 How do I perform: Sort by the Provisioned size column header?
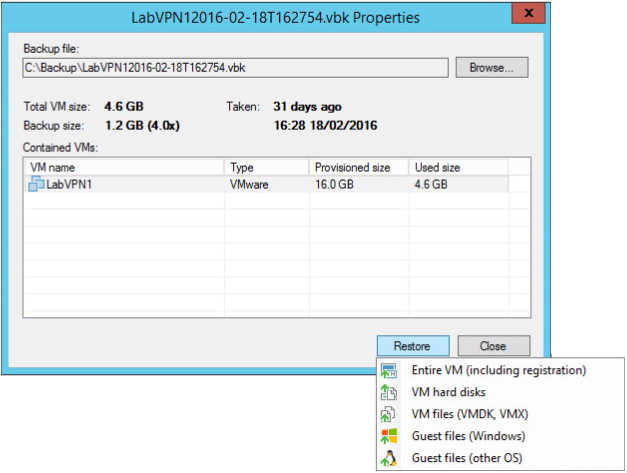click(359, 167)
